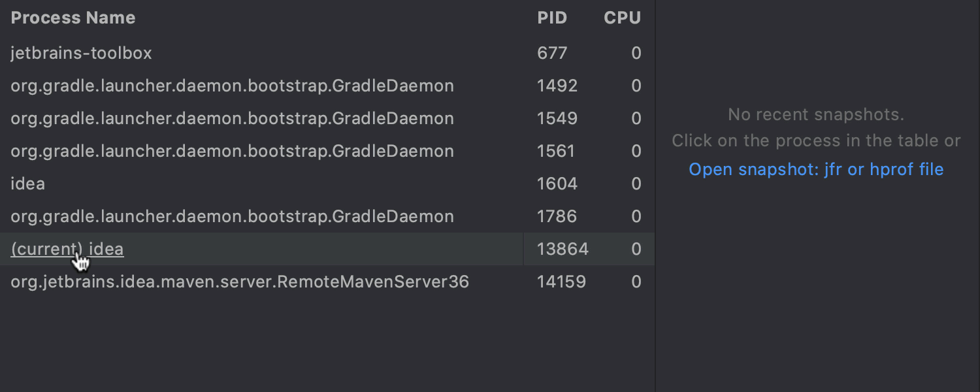Select the idea process with PID 1604
Viewport: 980px width, 392px height.
(x=327, y=184)
